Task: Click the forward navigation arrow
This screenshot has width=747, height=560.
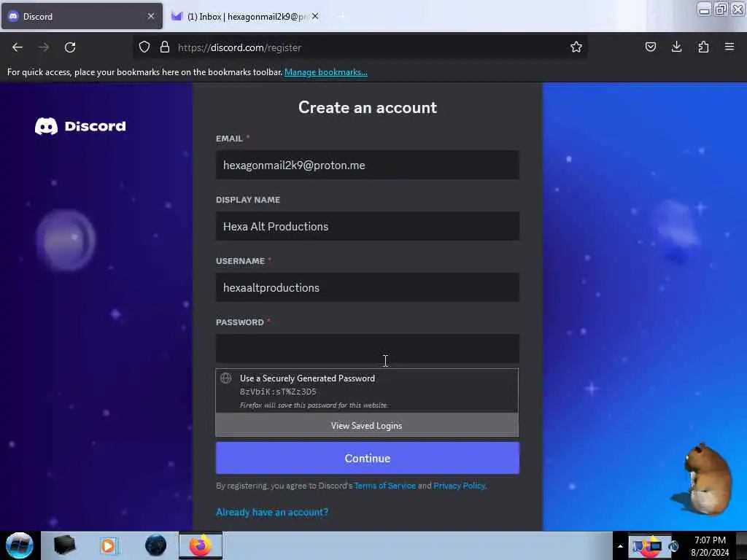Action: tap(44, 47)
